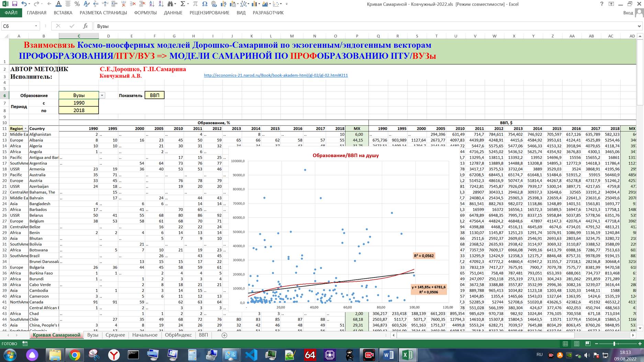The height and width of the screenshot is (362, 644).
Task: Switch to the ОбрИндекс sheet tab
Action: pos(178,335)
